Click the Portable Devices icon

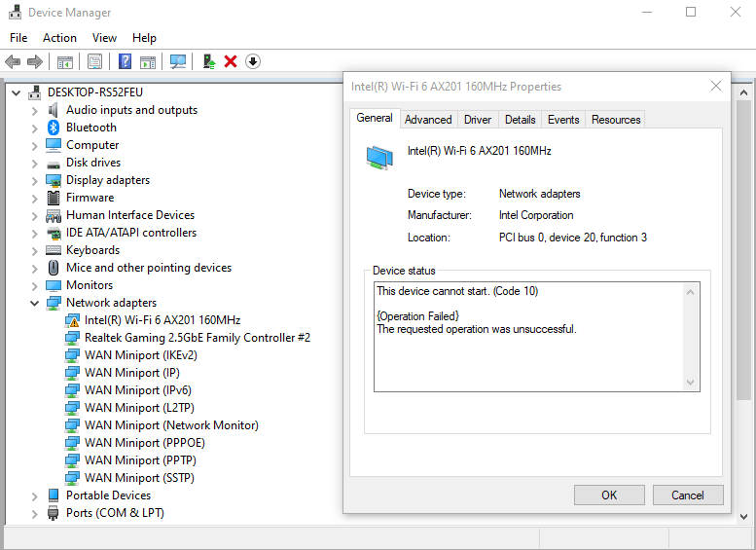(54, 495)
